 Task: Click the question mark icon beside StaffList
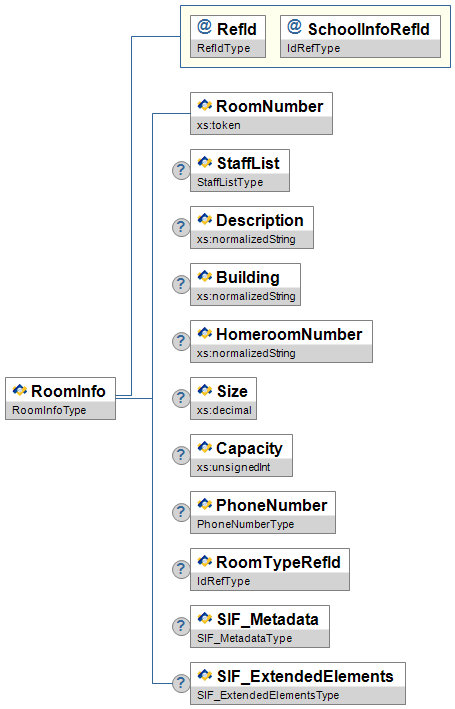181,170
